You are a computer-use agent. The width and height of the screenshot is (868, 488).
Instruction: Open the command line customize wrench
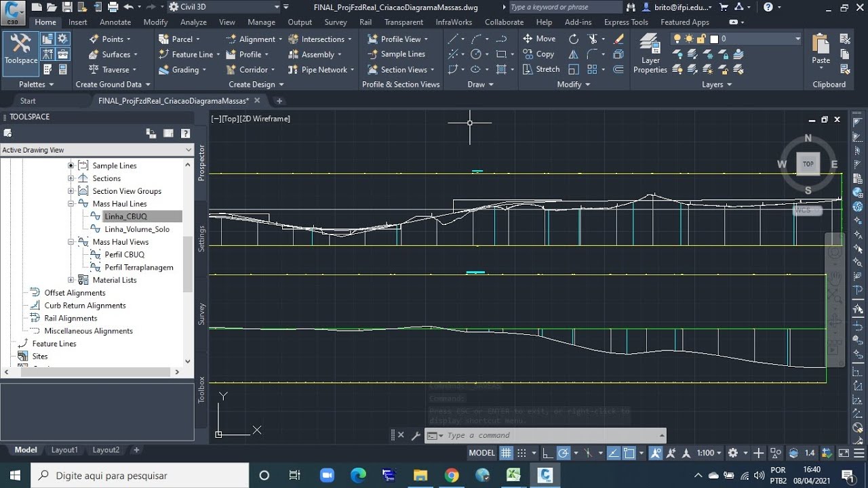[x=416, y=436]
